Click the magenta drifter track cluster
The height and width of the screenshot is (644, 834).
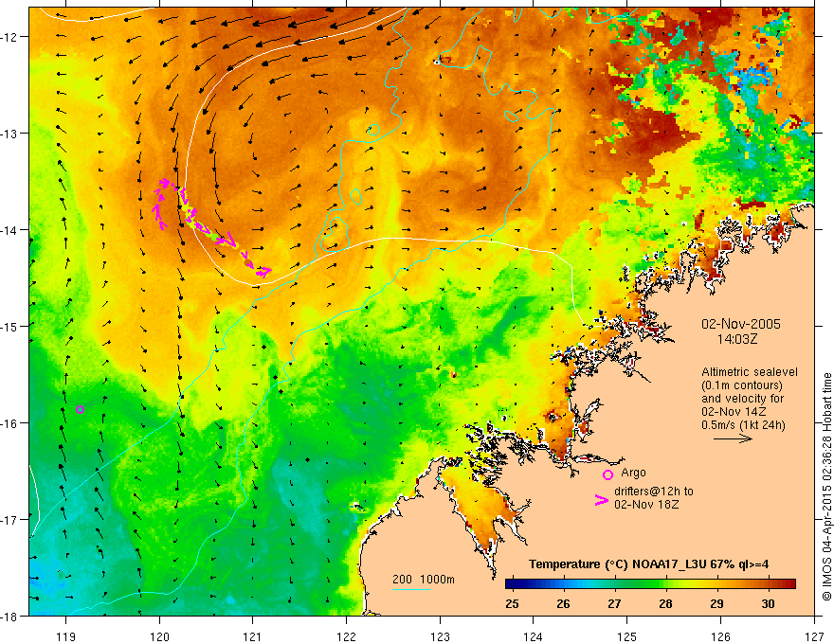coord(211,228)
